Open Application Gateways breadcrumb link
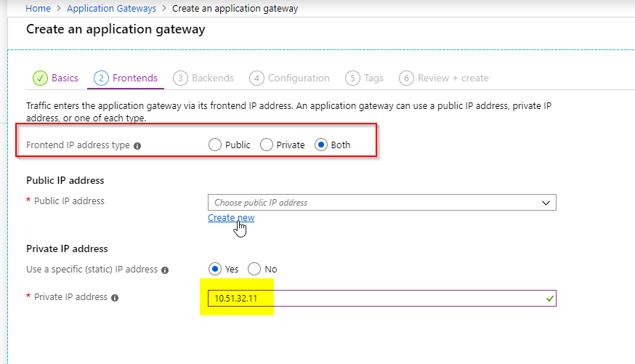 (x=113, y=9)
